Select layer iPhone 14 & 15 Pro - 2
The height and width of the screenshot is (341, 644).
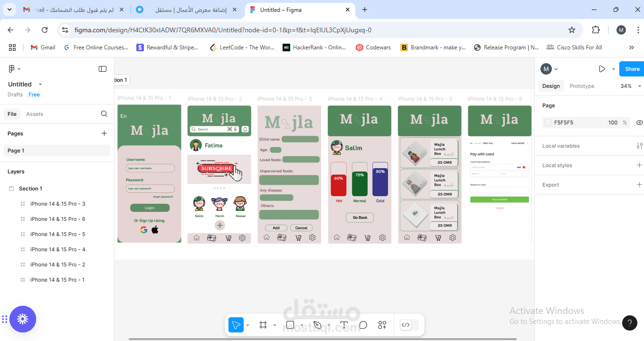click(x=57, y=265)
